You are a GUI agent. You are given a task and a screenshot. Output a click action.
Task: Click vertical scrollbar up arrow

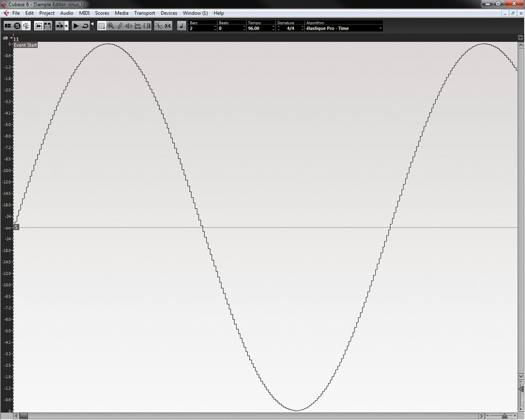(521, 45)
